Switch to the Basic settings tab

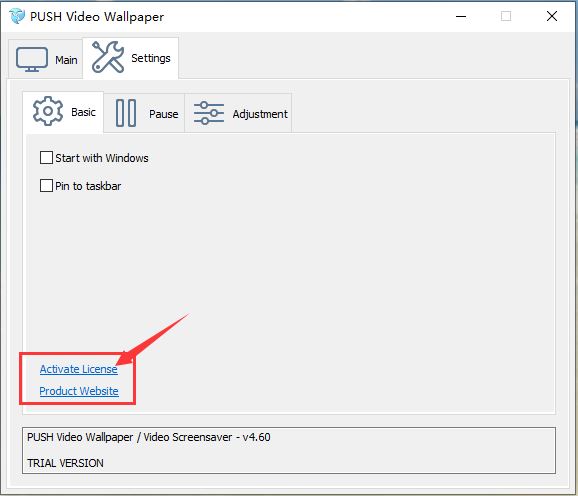63,112
